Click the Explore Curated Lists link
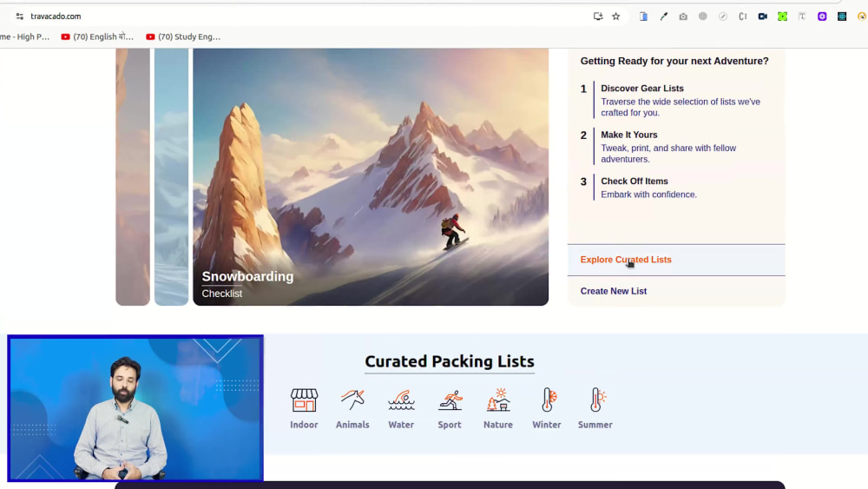Image resolution: width=868 pixels, height=489 pixels. pos(626,260)
